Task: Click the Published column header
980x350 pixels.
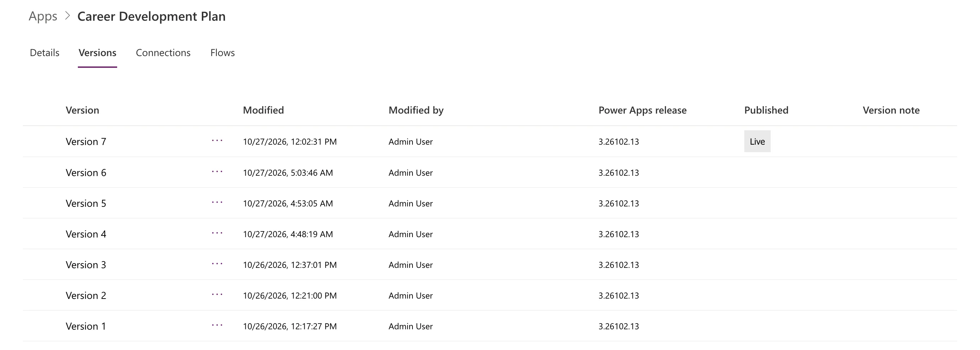Action: click(766, 110)
